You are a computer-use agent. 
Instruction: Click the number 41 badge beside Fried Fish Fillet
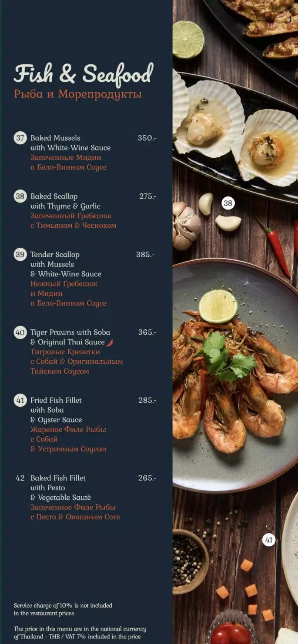[20, 400]
